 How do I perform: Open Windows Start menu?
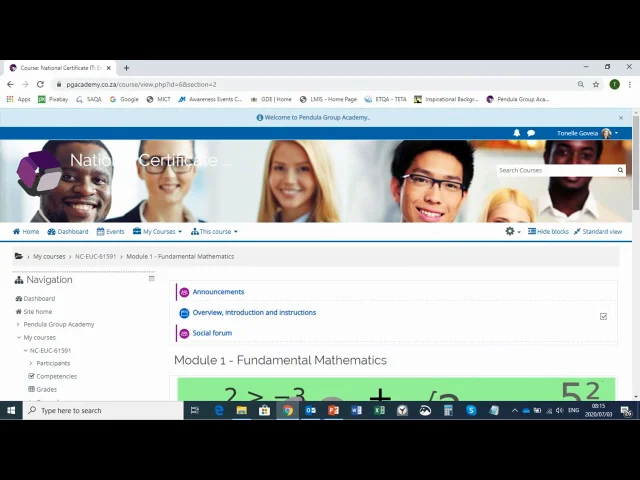coord(11,411)
